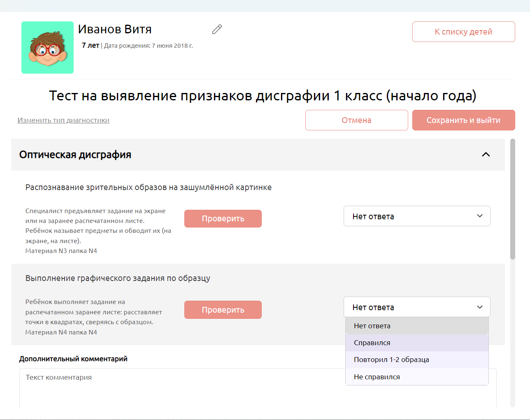Click the 'Дата рождения' text under the name

click(148, 46)
